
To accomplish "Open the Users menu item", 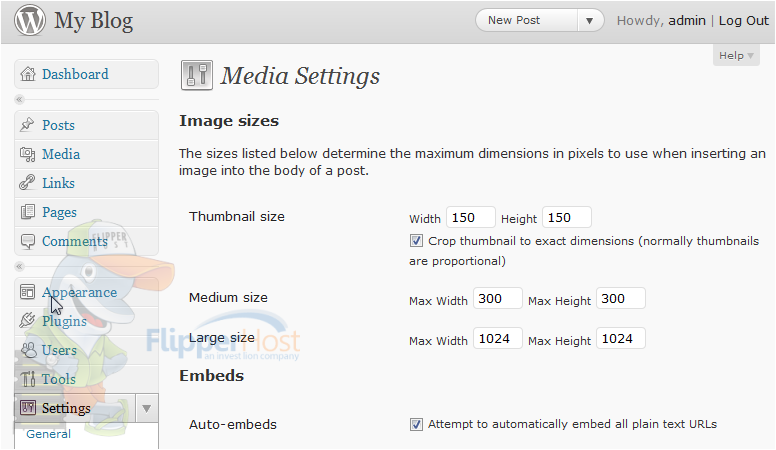I will 59,350.
